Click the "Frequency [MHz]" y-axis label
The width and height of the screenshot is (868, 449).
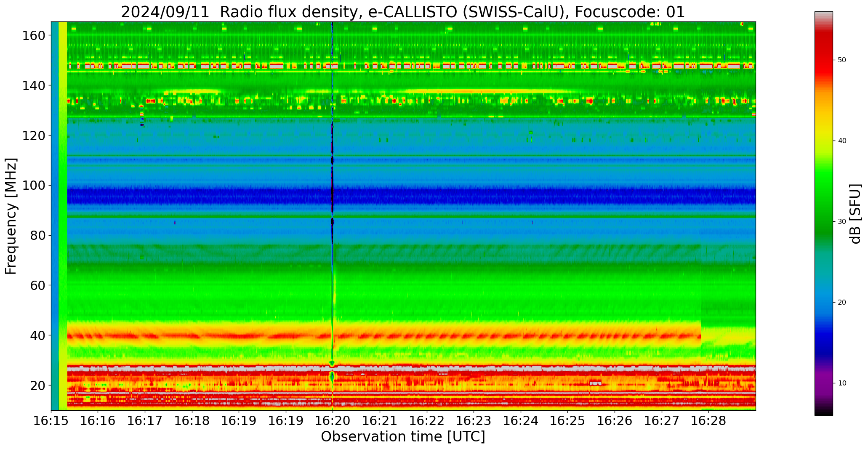11,216
